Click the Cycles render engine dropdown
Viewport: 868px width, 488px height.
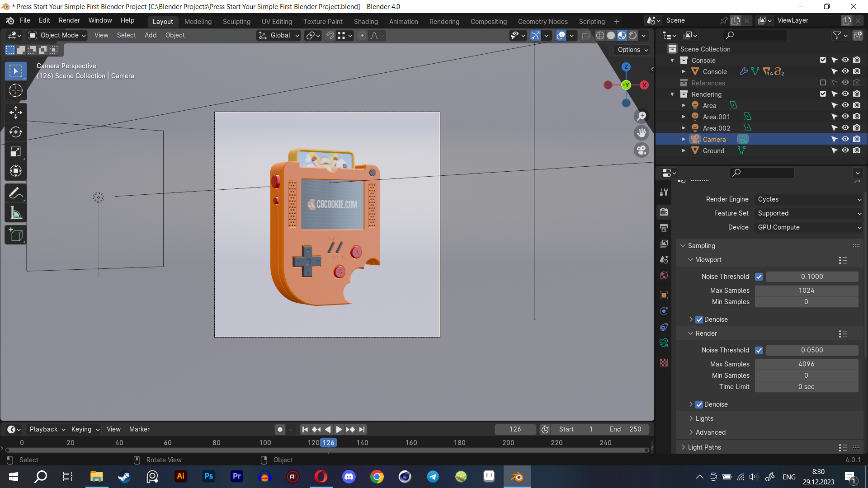point(807,199)
